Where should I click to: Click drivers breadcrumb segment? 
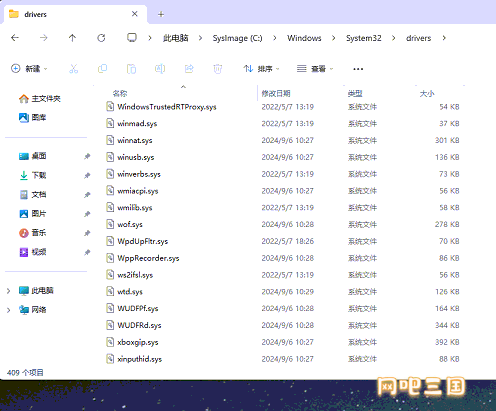(419, 38)
